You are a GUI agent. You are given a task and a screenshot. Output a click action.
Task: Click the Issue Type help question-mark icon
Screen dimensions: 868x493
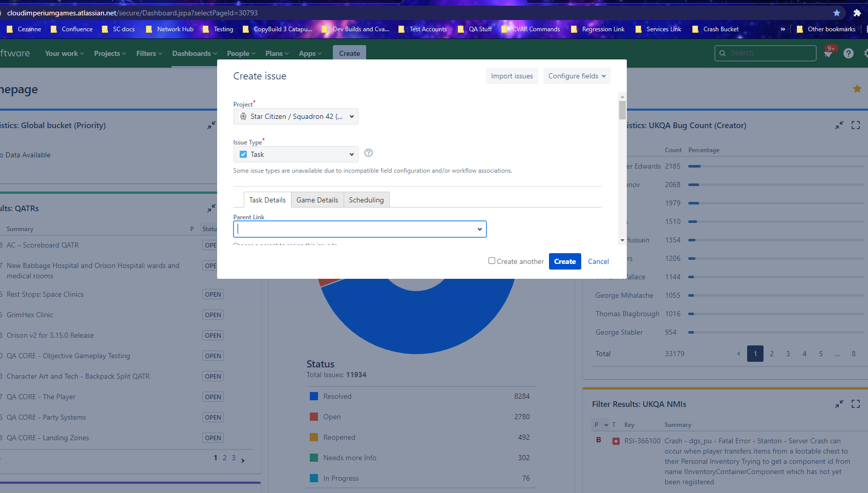click(x=368, y=153)
